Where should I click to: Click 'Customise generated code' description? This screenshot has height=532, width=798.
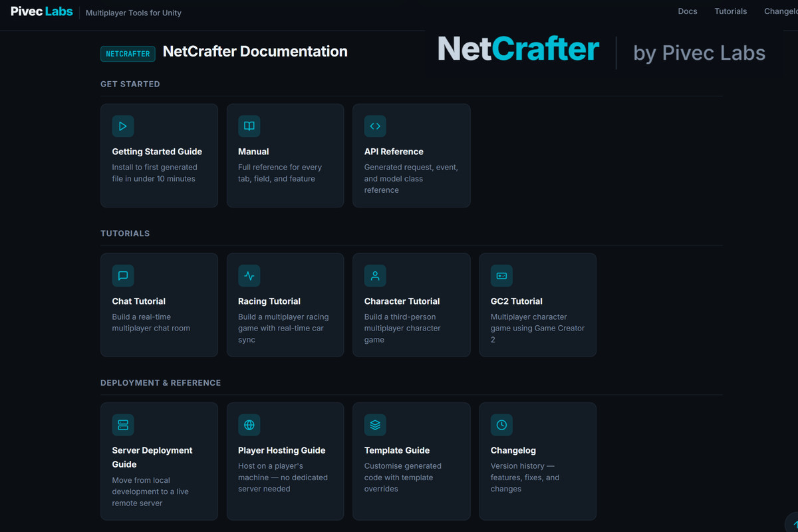(x=403, y=477)
